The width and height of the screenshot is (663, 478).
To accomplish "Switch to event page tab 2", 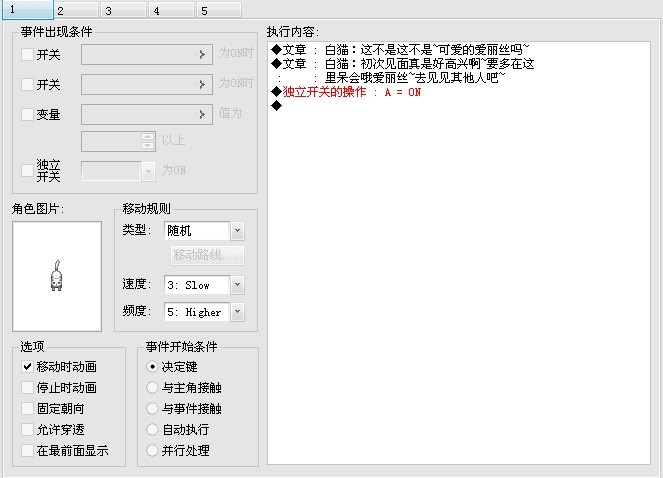I will coord(77,10).
